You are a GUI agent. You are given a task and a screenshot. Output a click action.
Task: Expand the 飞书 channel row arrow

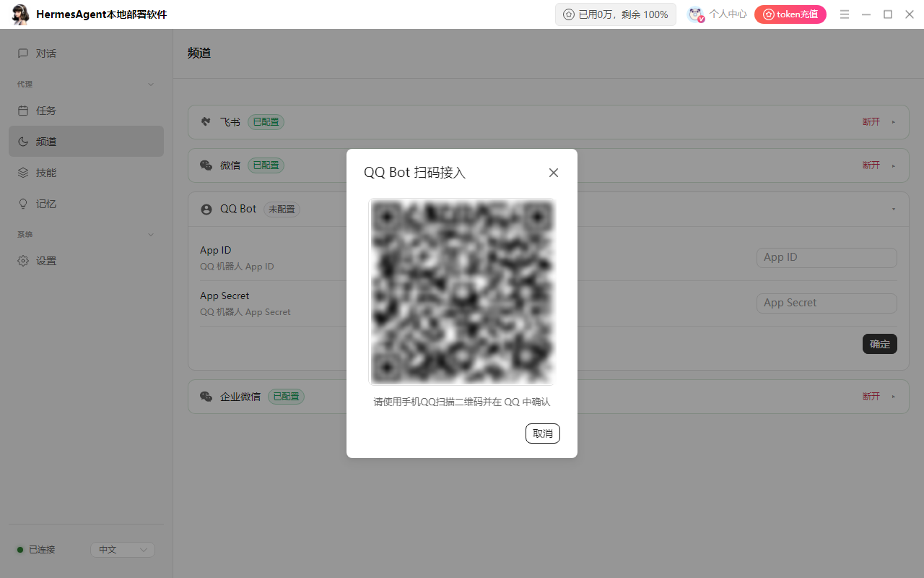[x=894, y=122]
